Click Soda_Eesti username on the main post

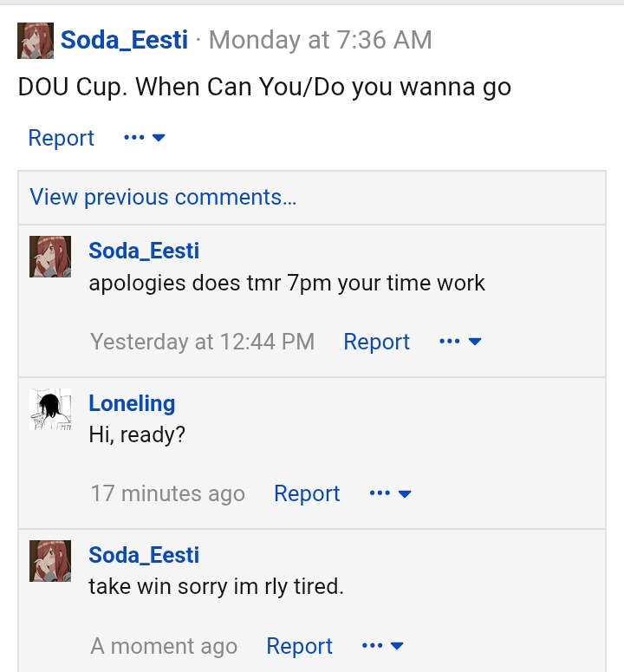pyautogui.click(x=124, y=40)
